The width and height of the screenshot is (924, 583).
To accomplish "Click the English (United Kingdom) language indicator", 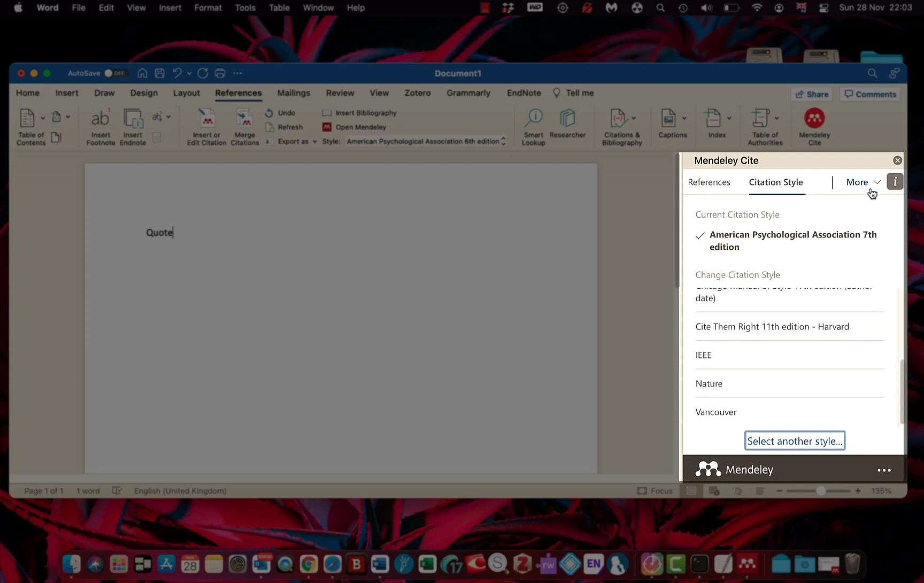I will (x=180, y=490).
